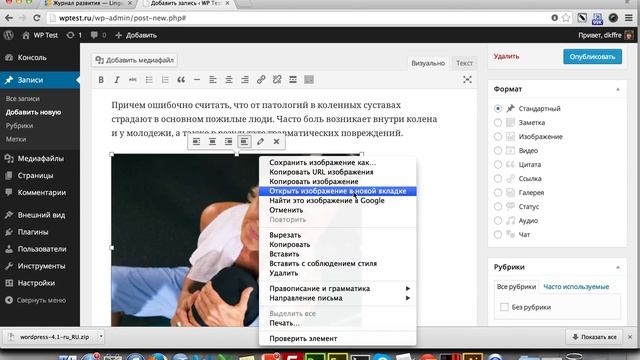This screenshot has width=640, height=360.
Task: Open the user account menu Привет, dkffre
Action: [606, 35]
